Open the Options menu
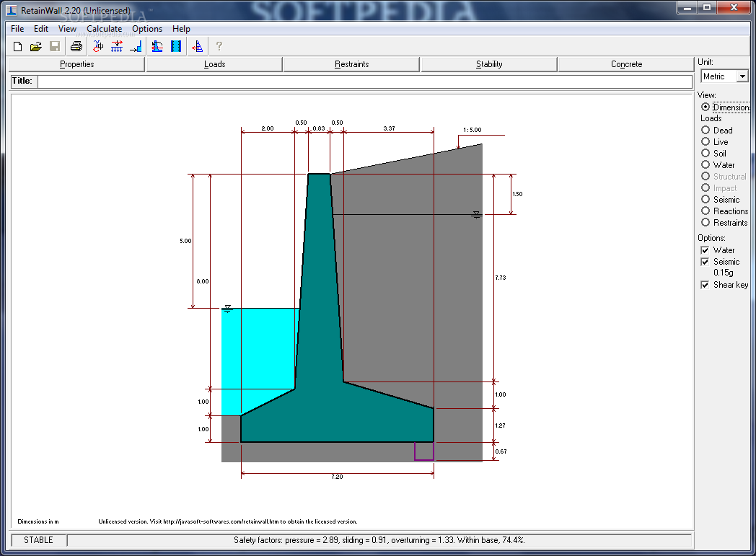This screenshot has height=556, width=756. click(147, 29)
